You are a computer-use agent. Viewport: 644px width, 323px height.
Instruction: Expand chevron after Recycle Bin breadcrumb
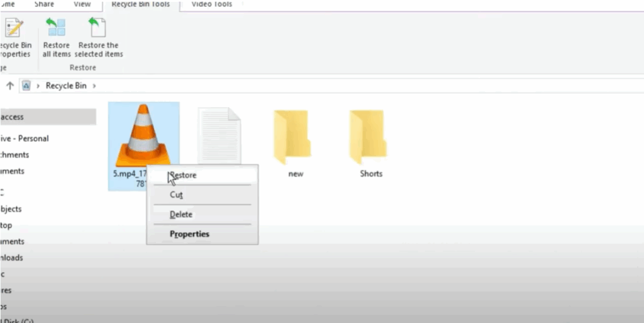pos(94,86)
